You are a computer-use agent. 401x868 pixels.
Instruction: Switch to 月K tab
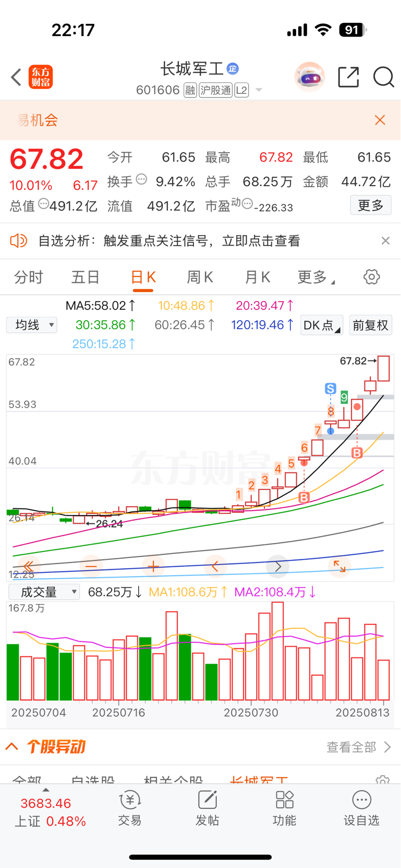pos(258,277)
